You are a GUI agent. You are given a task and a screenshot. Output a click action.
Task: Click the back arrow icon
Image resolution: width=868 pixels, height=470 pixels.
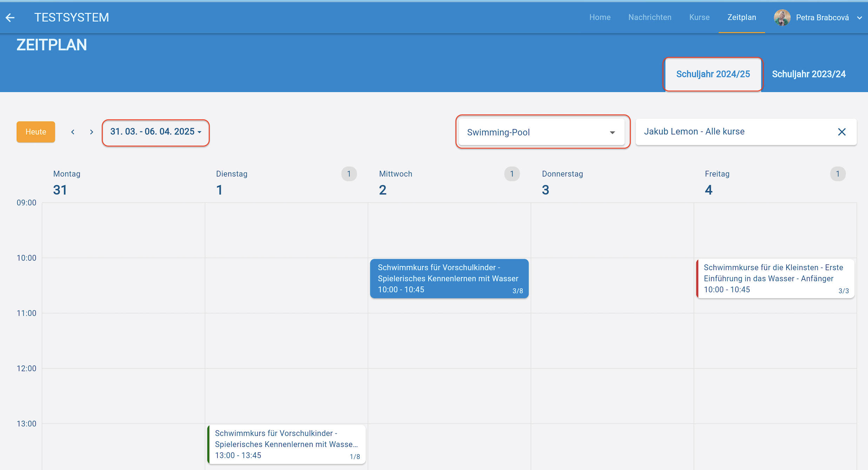pos(10,18)
